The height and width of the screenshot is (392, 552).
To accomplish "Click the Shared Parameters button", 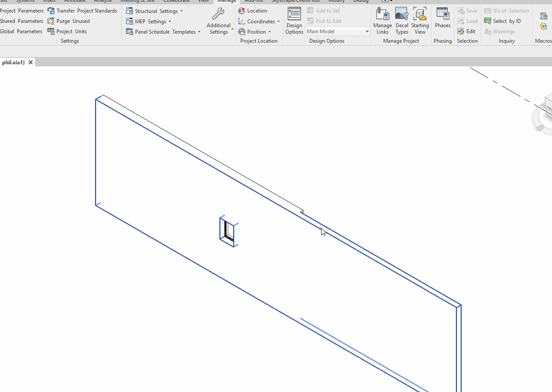I will pyautogui.click(x=22, y=21).
